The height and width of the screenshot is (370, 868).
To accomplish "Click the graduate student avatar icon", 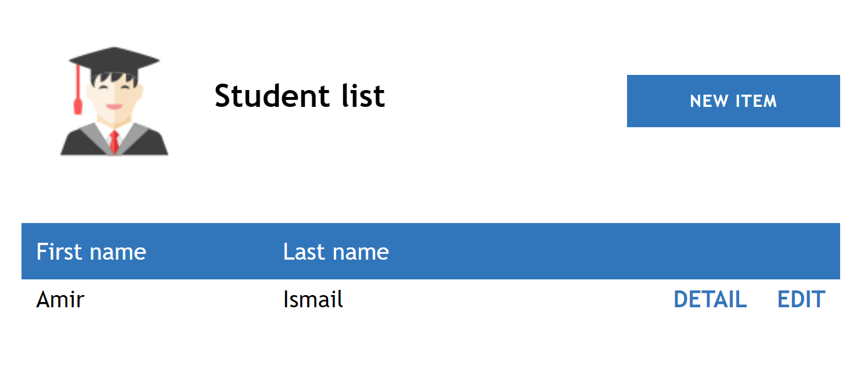I will tap(114, 102).
